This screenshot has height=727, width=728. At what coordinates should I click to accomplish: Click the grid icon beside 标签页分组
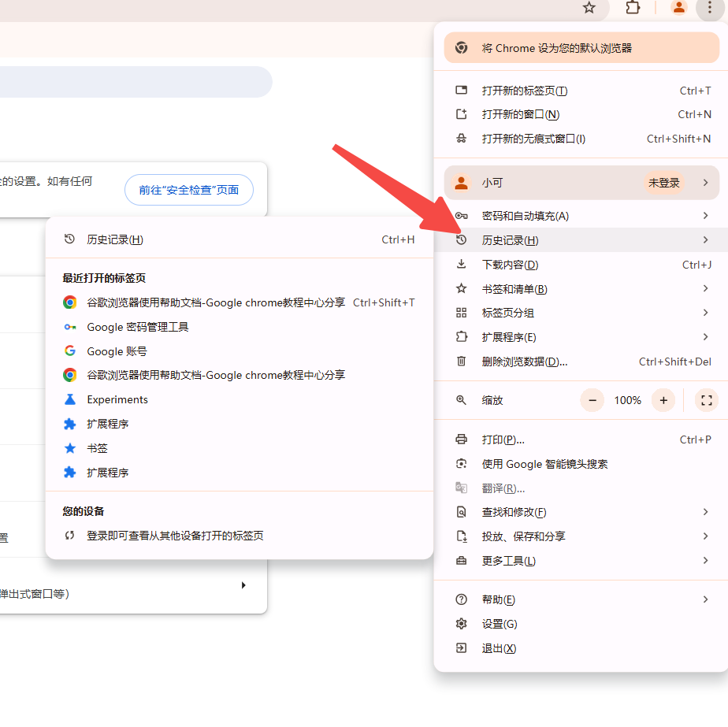coord(461,313)
